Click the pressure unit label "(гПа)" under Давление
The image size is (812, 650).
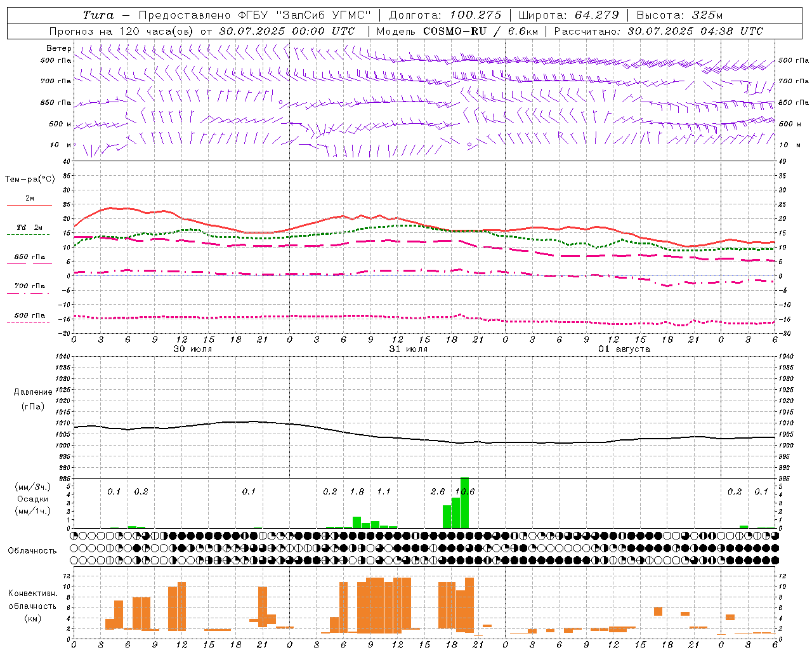click(x=33, y=407)
